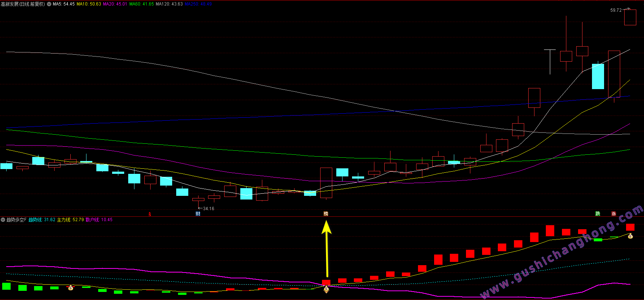Open the 榜 info marker on the time axis
644x300 pixels.
pyautogui.click(x=326, y=214)
